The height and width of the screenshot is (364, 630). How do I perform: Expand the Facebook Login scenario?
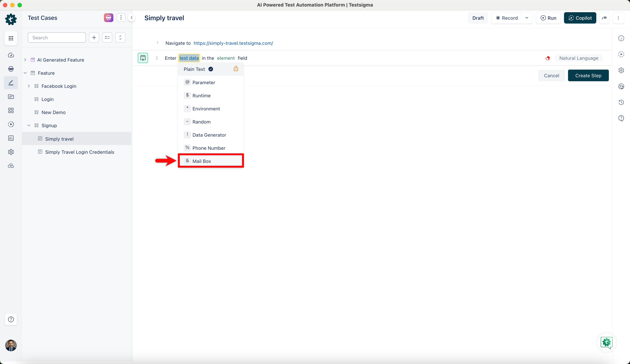[x=29, y=86]
